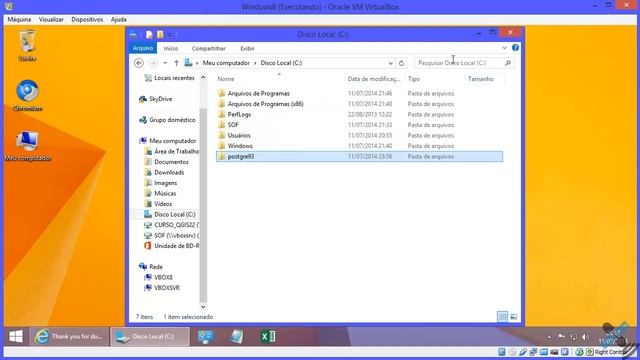
Task: Click Properties icon in quick access toolbar
Action: (x=149, y=34)
